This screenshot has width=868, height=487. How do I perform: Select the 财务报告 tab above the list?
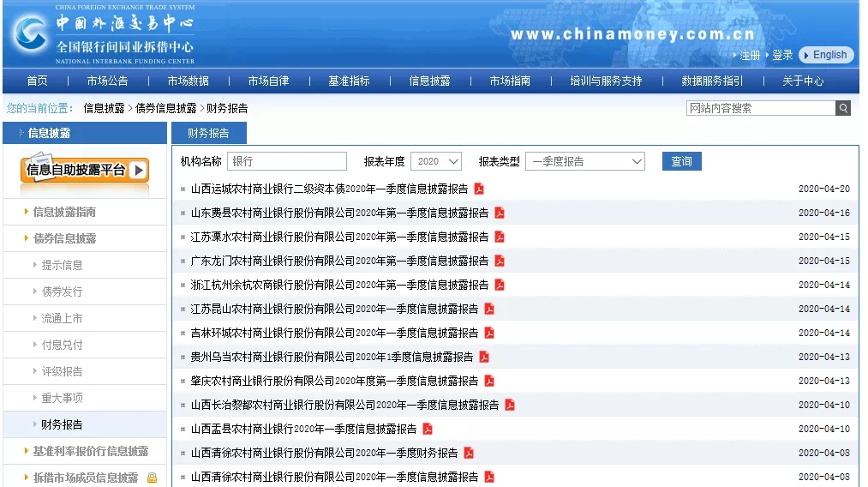click(x=208, y=133)
